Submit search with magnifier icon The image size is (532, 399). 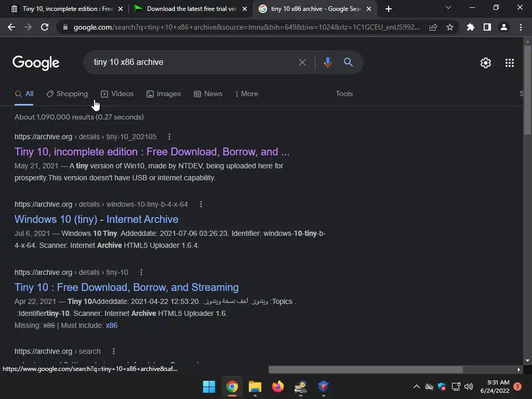pos(348,62)
